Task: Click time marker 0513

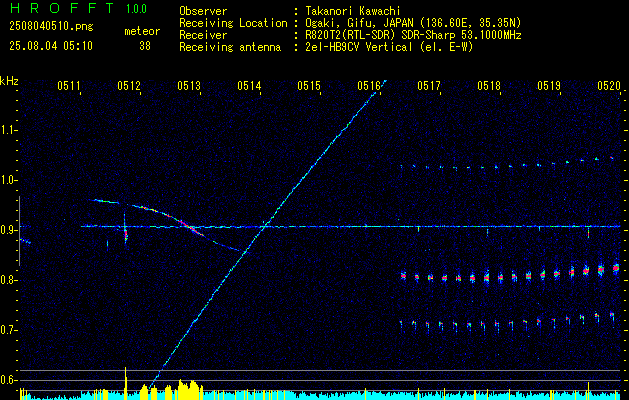Action: click(x=189, y=86)
